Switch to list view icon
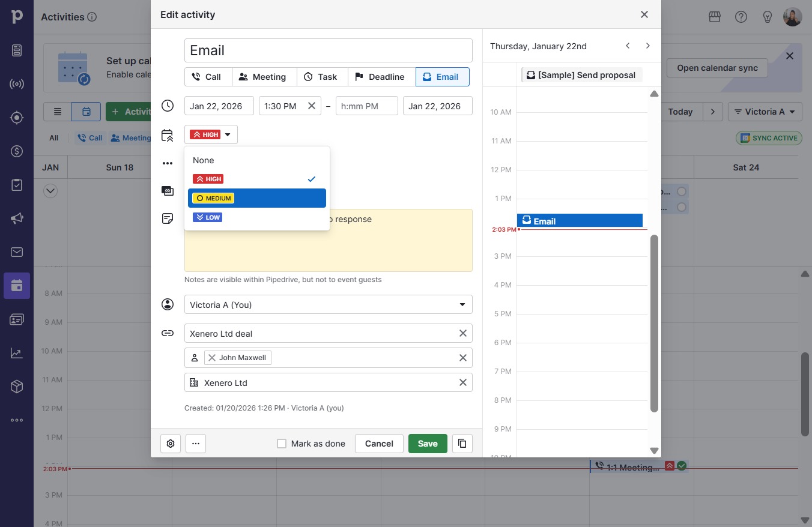Viewport: 812px width, 527px height. (x=58, y=112)
